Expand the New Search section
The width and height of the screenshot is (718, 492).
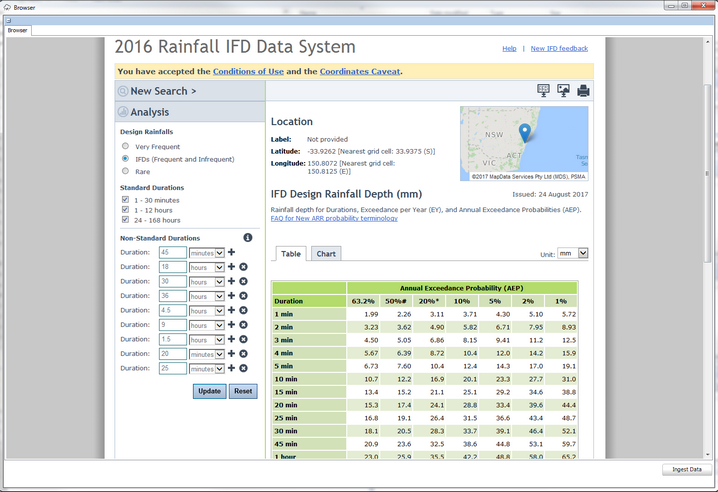[163, 91]
